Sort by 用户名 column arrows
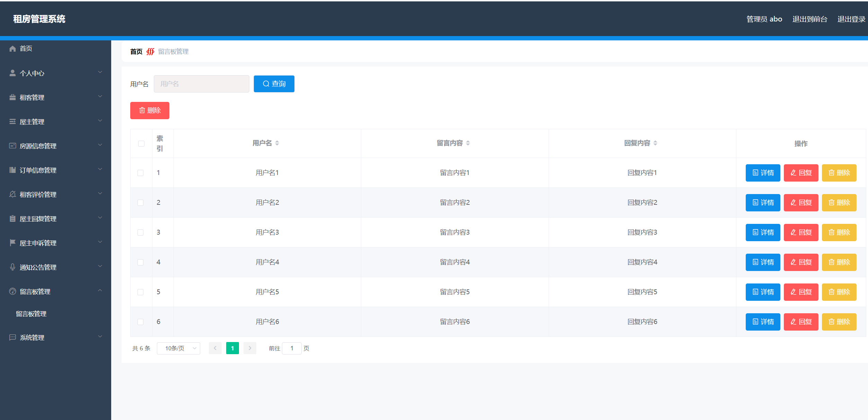This screenshot has height=420, width=868. 277,143
